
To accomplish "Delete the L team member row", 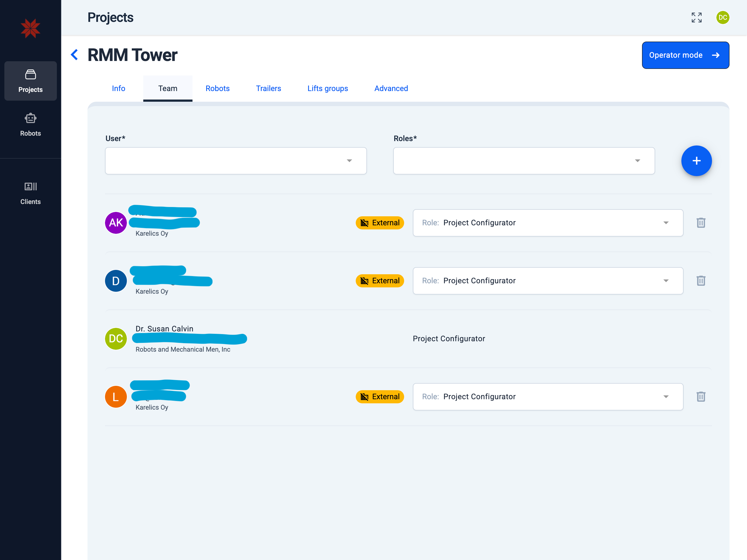I will (x=701, y=396).
